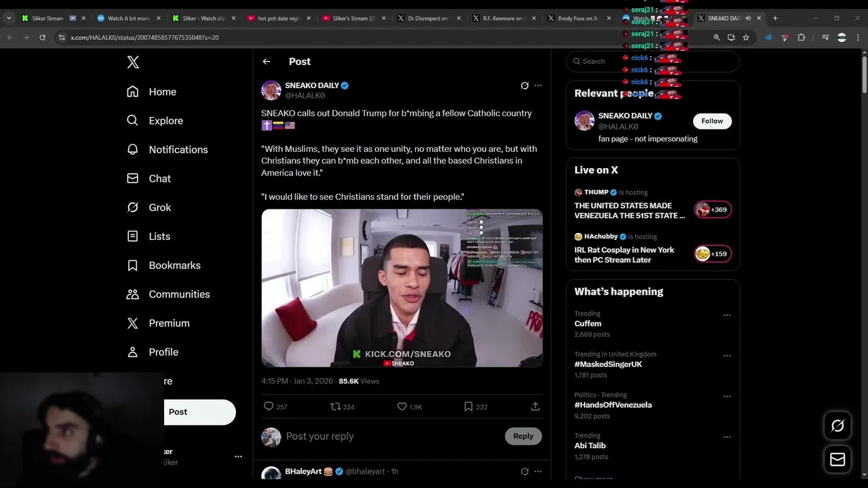Viewport: 868px width, 488px height.
Task: Open more options for #MaskedSingerUK trend
Action: [727, 356]
